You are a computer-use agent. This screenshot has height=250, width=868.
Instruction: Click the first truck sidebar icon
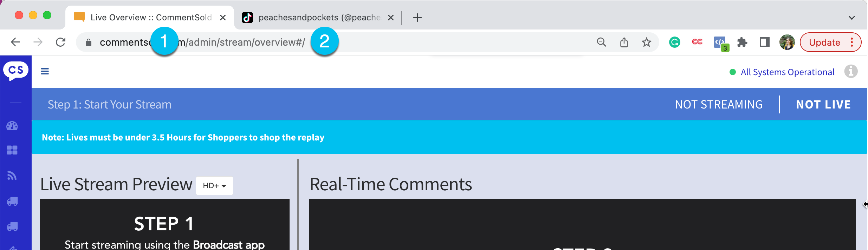(12, 202)
